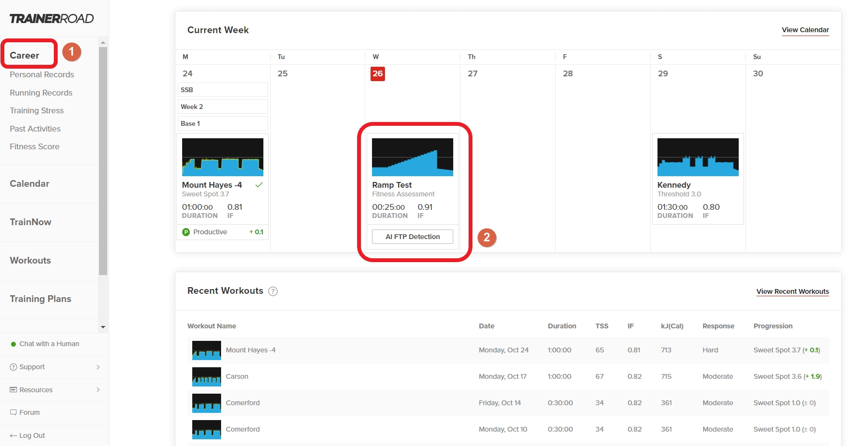
Task: Click the Productive status label
Action: point(210,232)
